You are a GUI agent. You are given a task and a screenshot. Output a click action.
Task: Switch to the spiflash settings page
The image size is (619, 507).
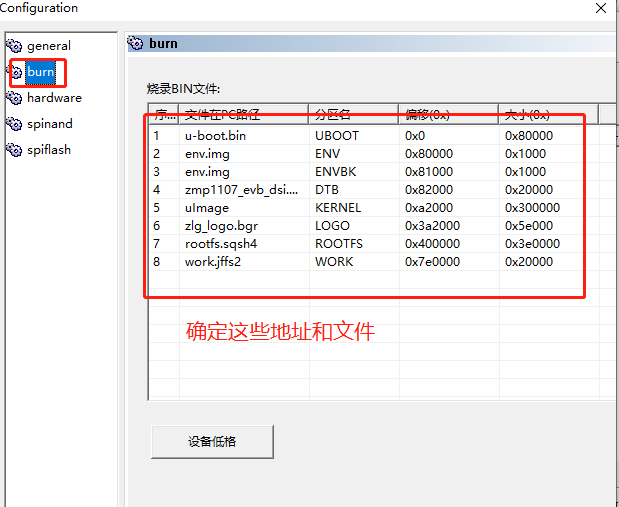click(49, 150)
